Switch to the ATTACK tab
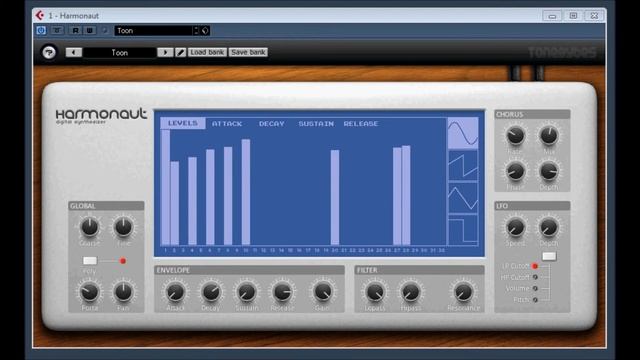This screenshot has height=360, width=640. (x=227, y=124)
